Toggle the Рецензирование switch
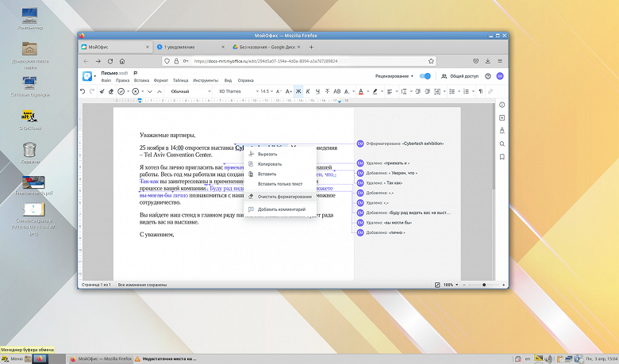Screen dimensions: 619x364 click(425, 76)
